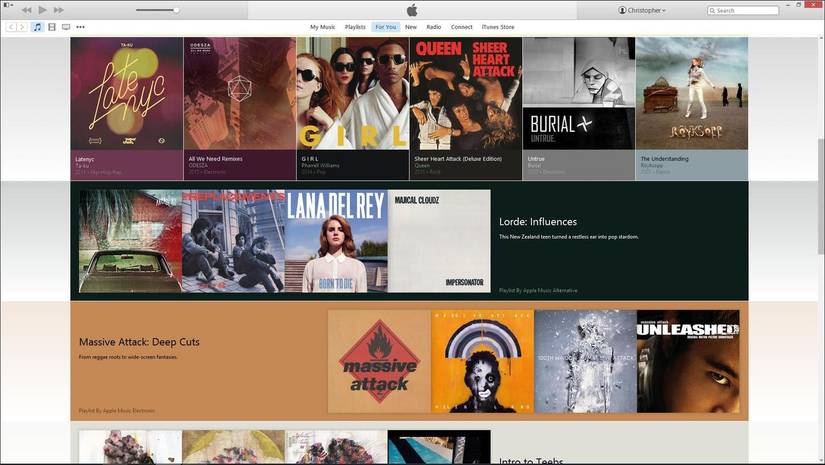Open the Christopher account dropdown
This screenshot has width=825, height=465.
pos(646,10)
